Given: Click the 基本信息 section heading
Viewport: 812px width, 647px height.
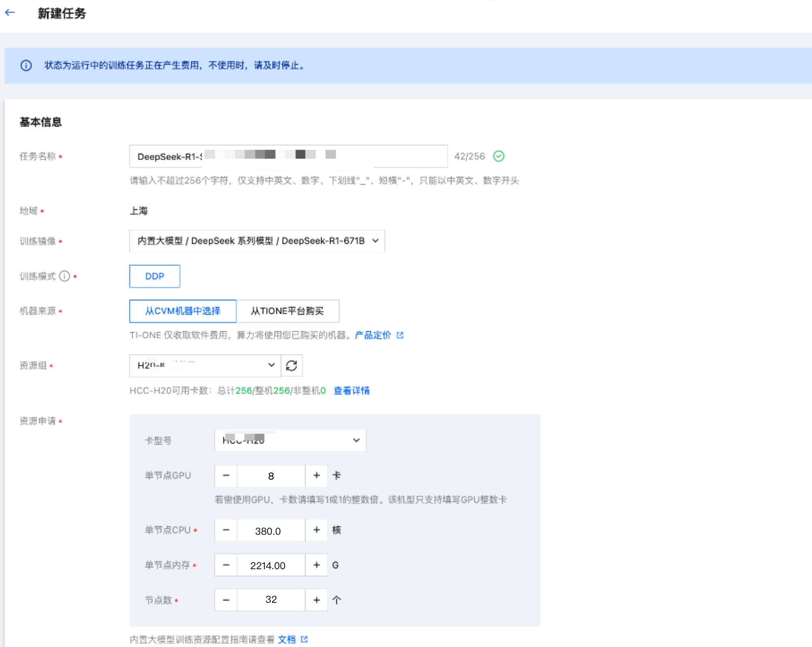Looking at the screenshot, I should click(x=41, y=122).
